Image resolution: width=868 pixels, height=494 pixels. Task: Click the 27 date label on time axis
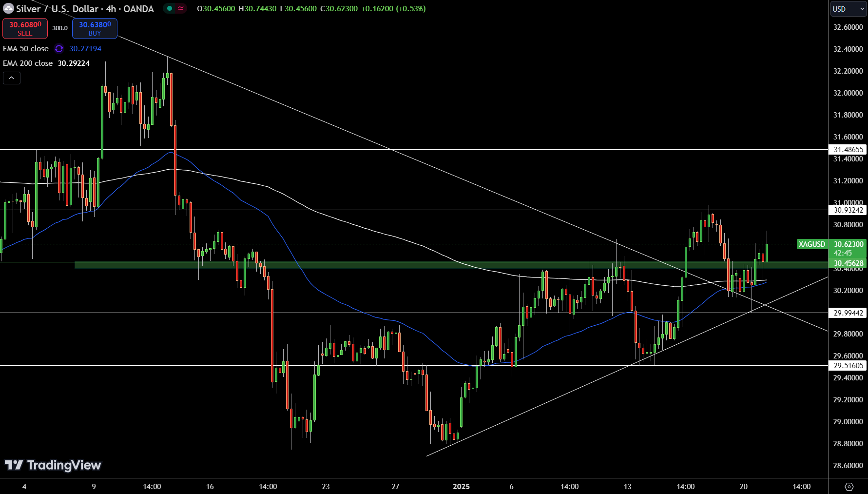point(395,487)
